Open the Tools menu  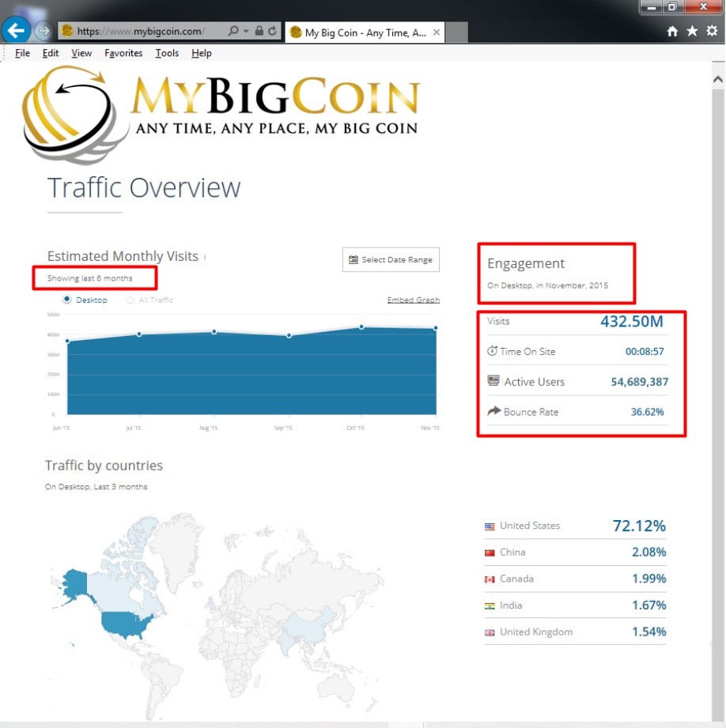[x=167, y=53]
